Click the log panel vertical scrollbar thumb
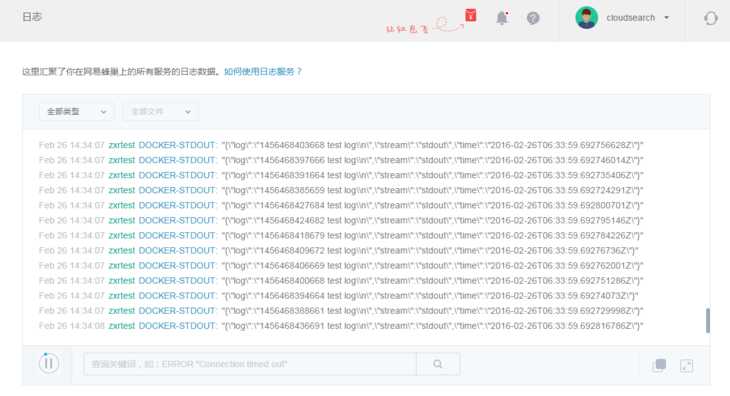Screen dimensions: 730x396 point(708,321)
